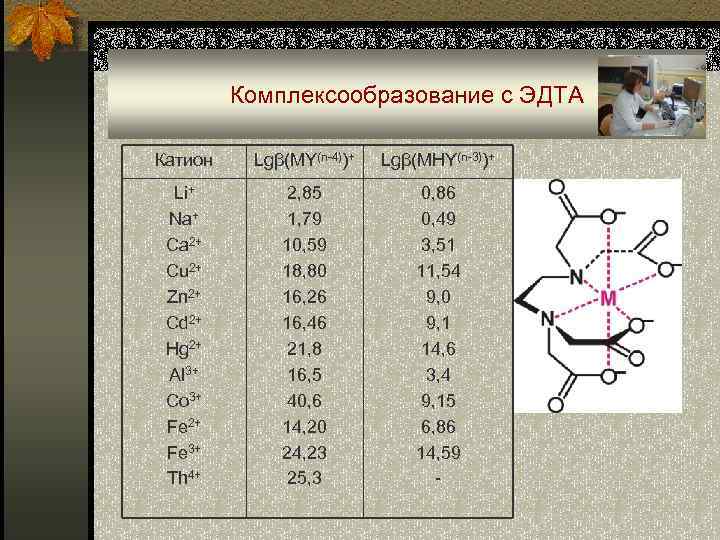Click the value 2,85
Screen dimensions: 720x540
coord(304,193)
